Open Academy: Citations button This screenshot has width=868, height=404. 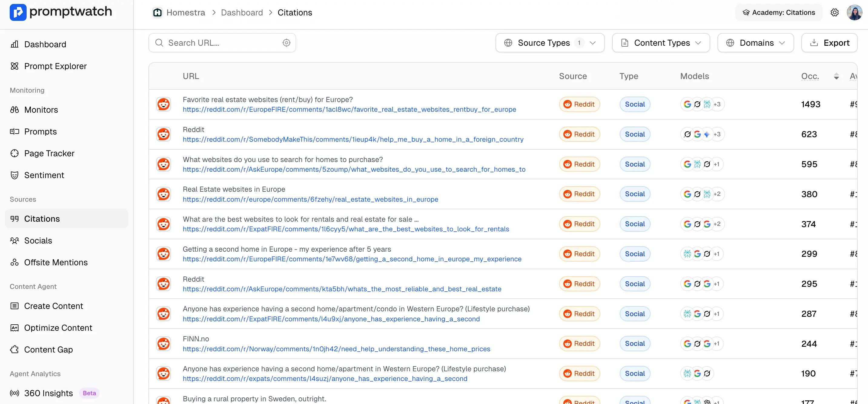click(779, 12)
